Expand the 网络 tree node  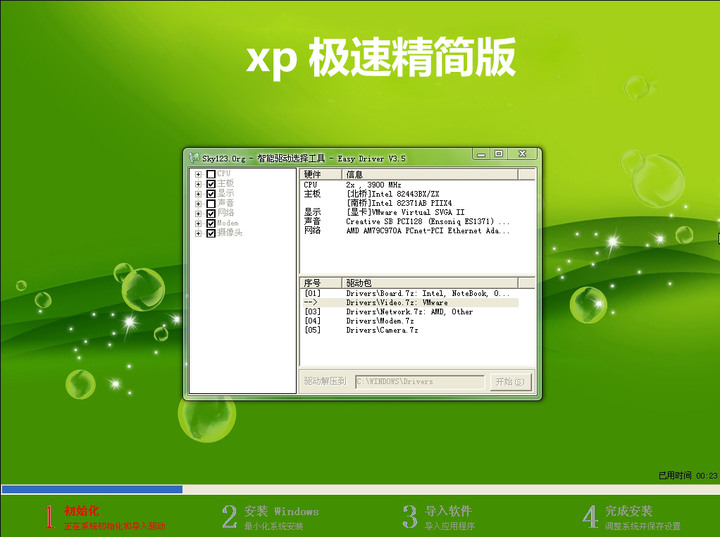click(x=198, y=214)
